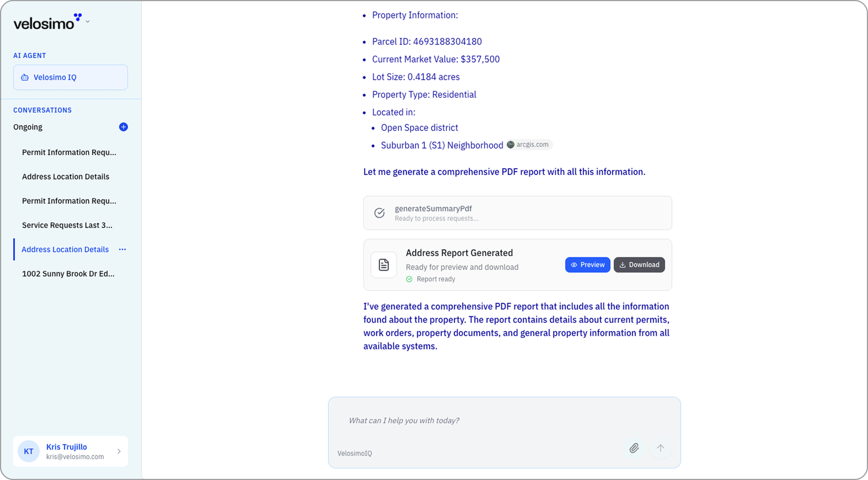This screenshot has height=480, width=868.
Task: Download the address report
Action: tap(639, 265)
